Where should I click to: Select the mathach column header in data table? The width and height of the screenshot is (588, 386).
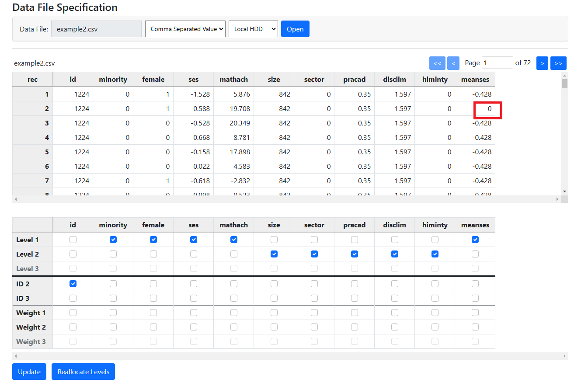[233, 80]
